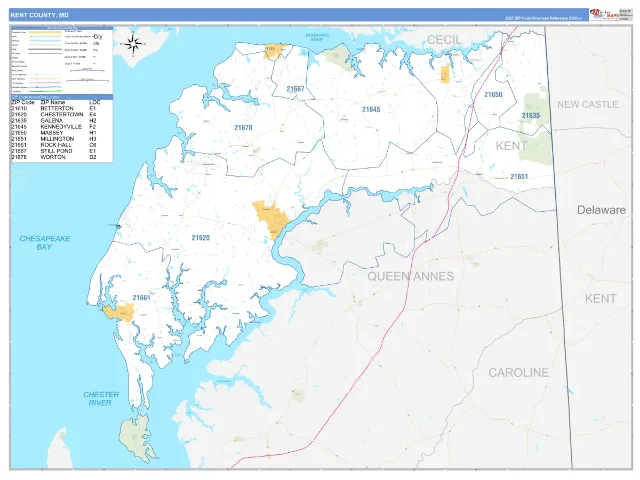Click the CHESAPEAKE BAY water label

(44, 242)
